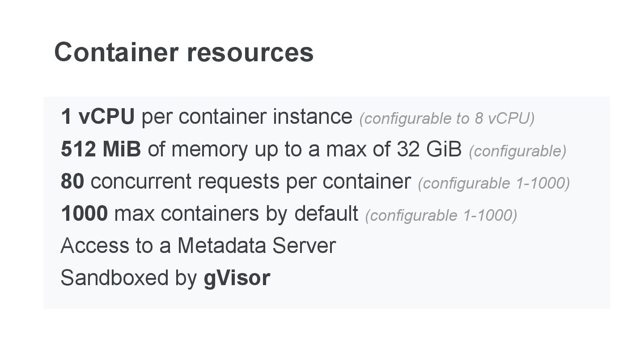644x362 pixels.
Task: Click the "(configurable to 8 vCPU)" note
Action: [447, 118]
